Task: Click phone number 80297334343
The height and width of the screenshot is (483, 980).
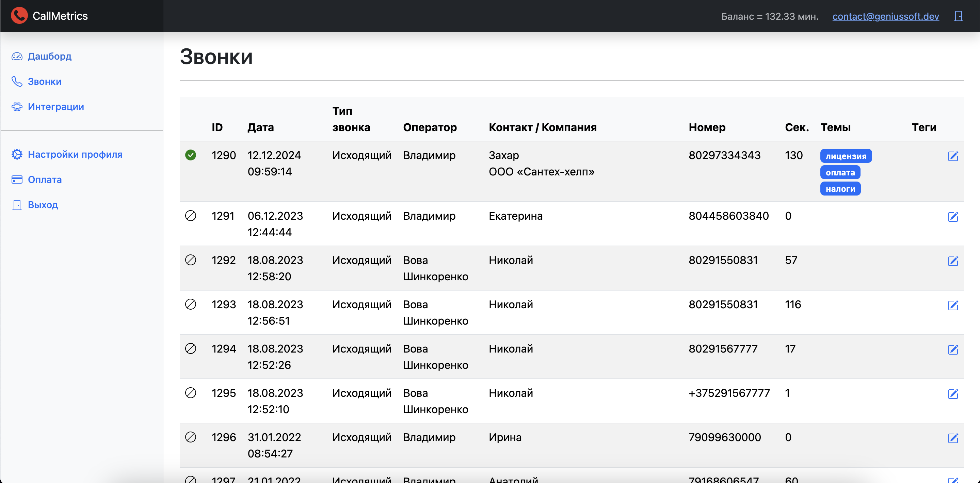Action: click(x=724, y=155)
